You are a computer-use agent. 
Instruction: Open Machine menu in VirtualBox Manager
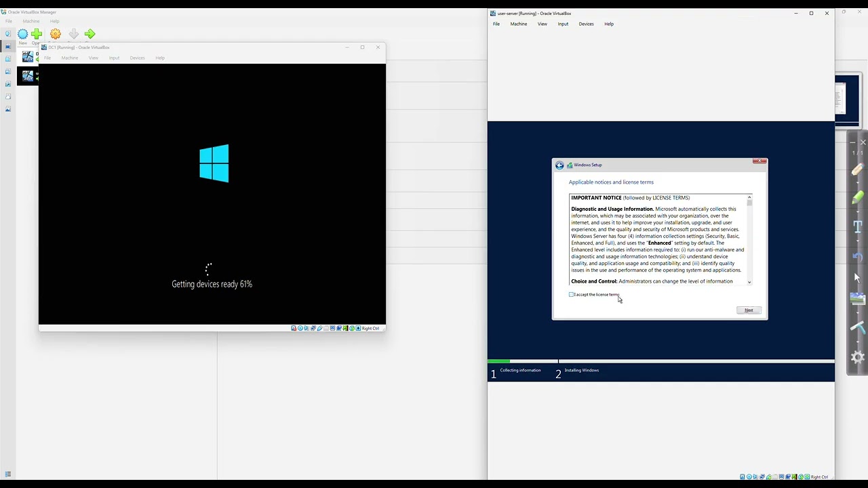point(31,21)
